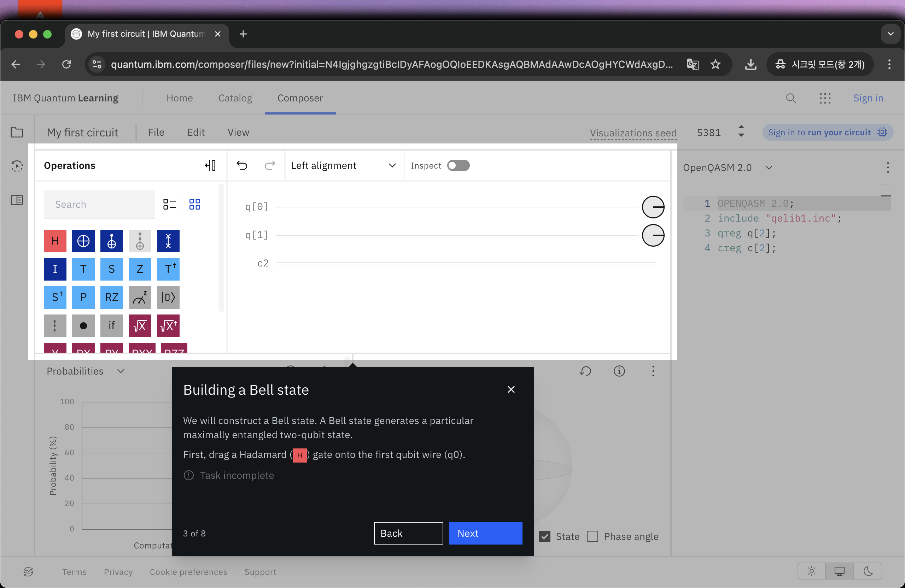Image resolution: width=905 pixels, height=588 pixels.
Task: Switch operations to grid view
Action: 195,205
